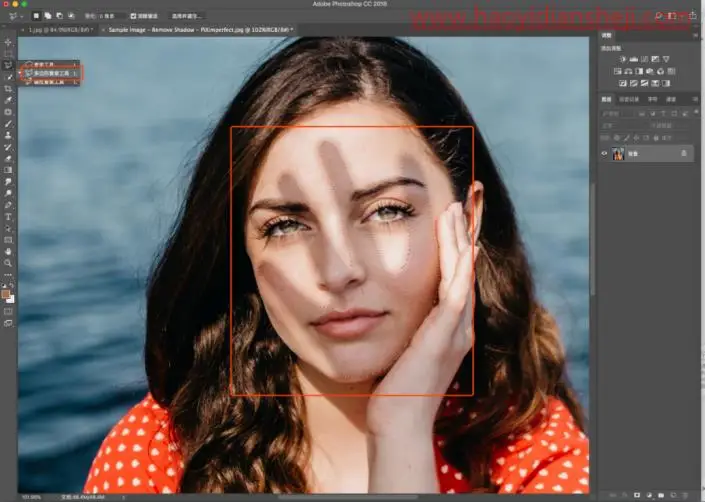
Task: Switch to the Layers panel tab
Action: (607, 99)
